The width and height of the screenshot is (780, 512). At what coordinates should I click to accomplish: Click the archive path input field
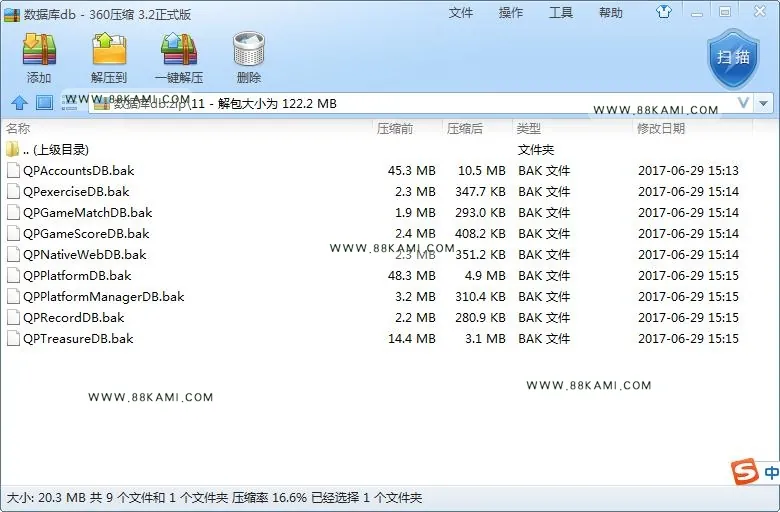(x=413, y=103)
